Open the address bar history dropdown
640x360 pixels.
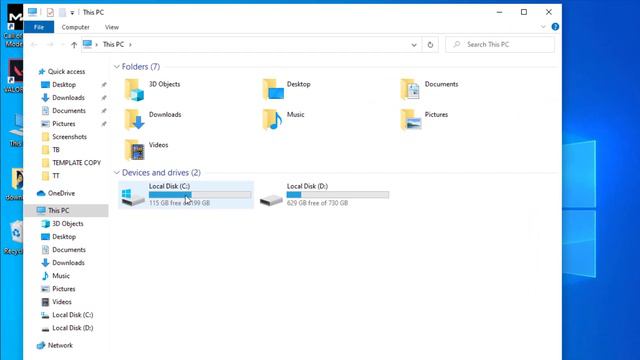click(414, 45)
